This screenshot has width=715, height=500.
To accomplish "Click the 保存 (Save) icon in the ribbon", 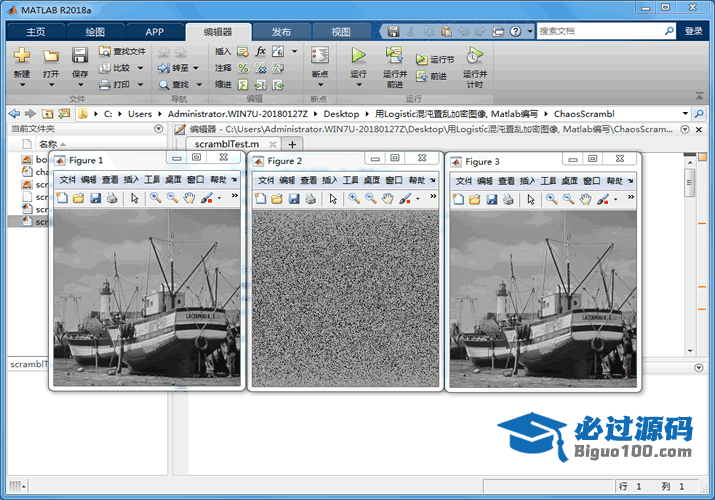I will pyautogui.click(x=80, y=56).
